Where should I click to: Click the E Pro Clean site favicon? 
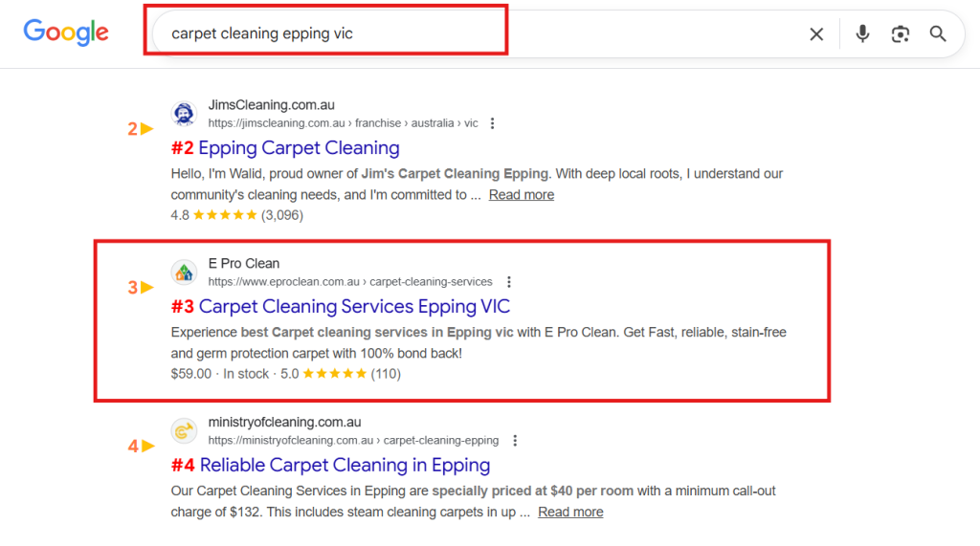[184, 273]
